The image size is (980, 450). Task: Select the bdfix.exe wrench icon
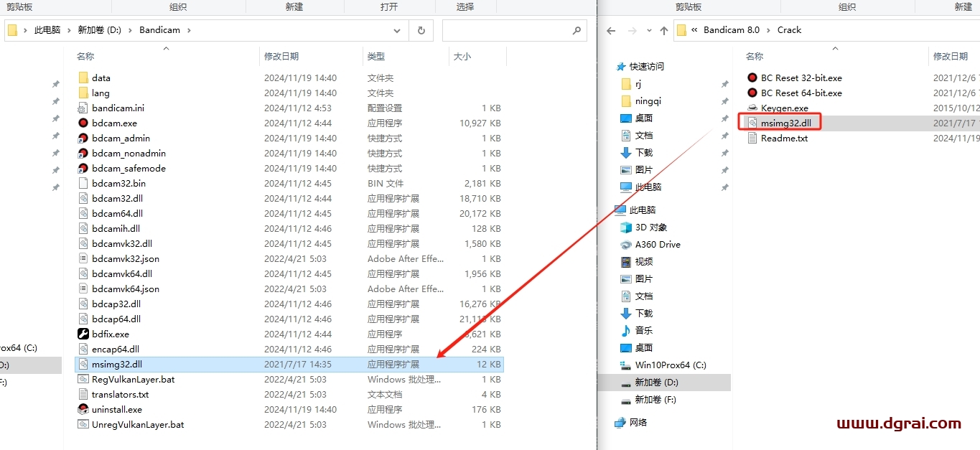point(83,334)
